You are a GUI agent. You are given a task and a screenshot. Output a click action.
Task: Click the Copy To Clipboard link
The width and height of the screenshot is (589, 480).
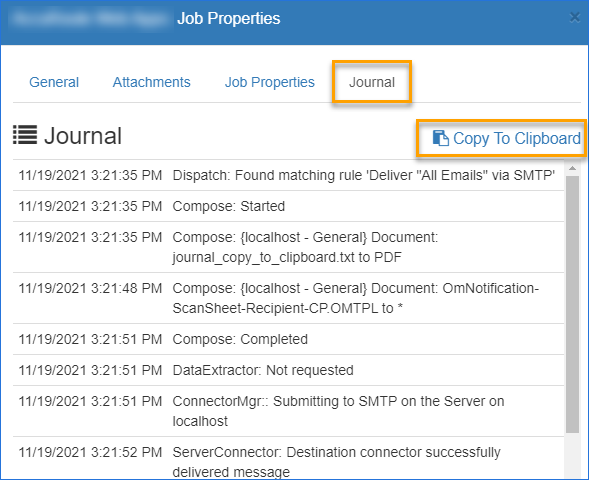[506, 138]
